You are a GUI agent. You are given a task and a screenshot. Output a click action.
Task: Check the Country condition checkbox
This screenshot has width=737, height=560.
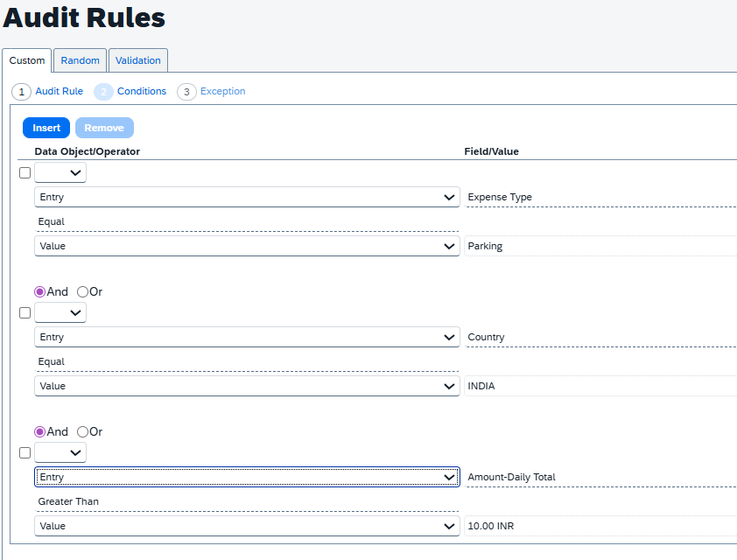(x=25, y=313)
